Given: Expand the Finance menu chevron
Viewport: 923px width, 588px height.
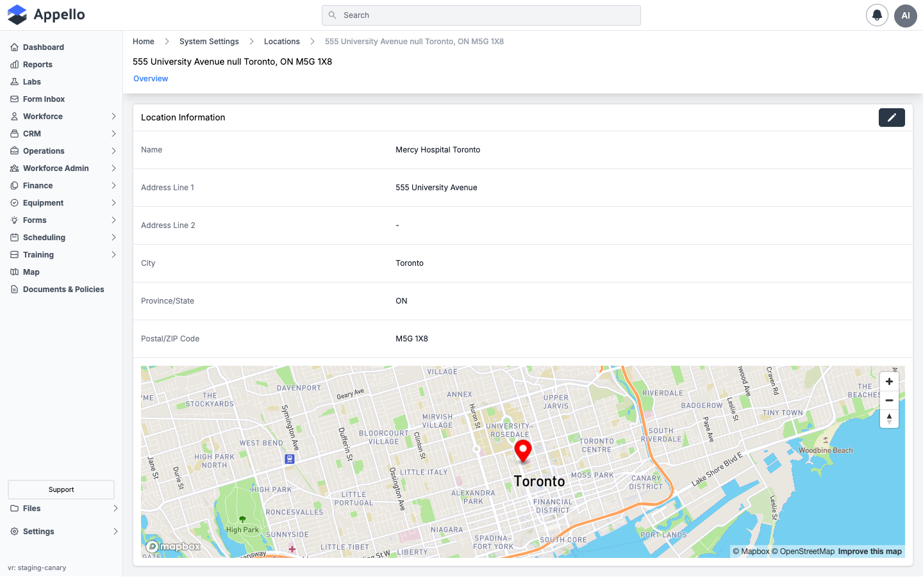Looking at the screenshot, I should pos(113,186).
